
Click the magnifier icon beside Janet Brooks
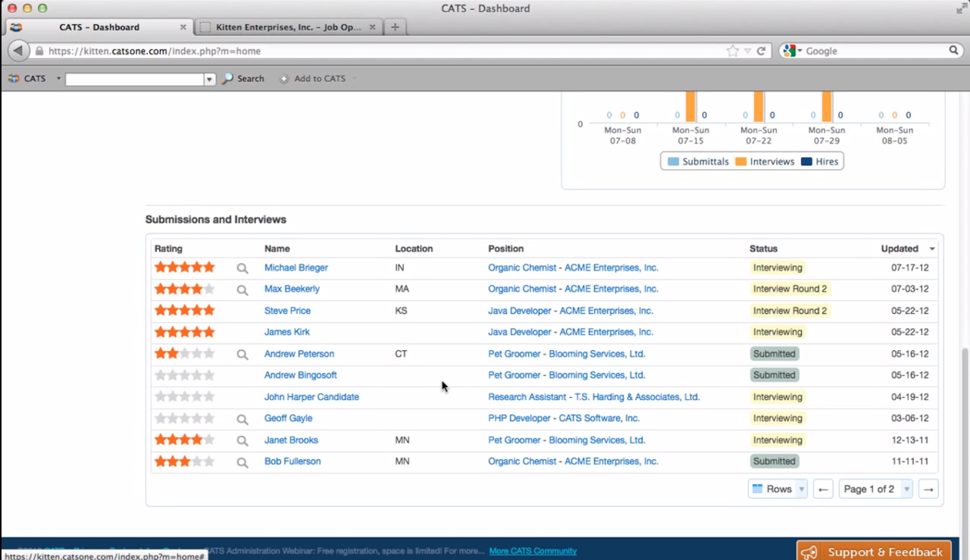click(x=242, y=440)
